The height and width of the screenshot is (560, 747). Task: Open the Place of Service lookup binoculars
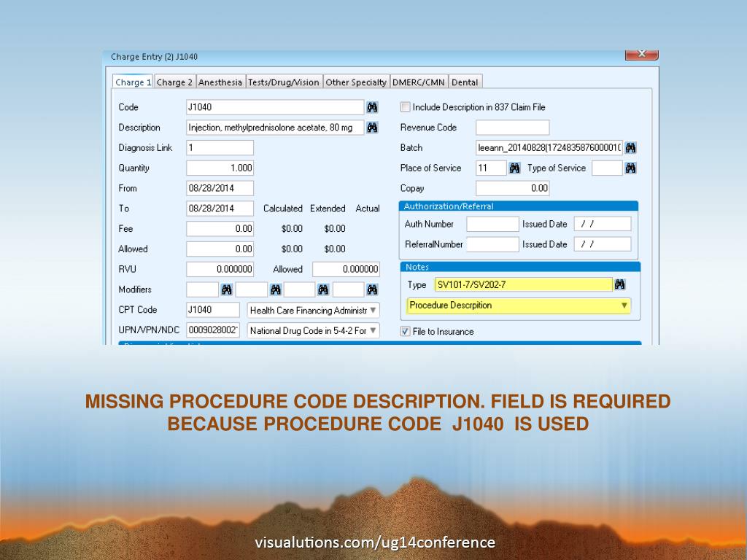pos(514,168)
